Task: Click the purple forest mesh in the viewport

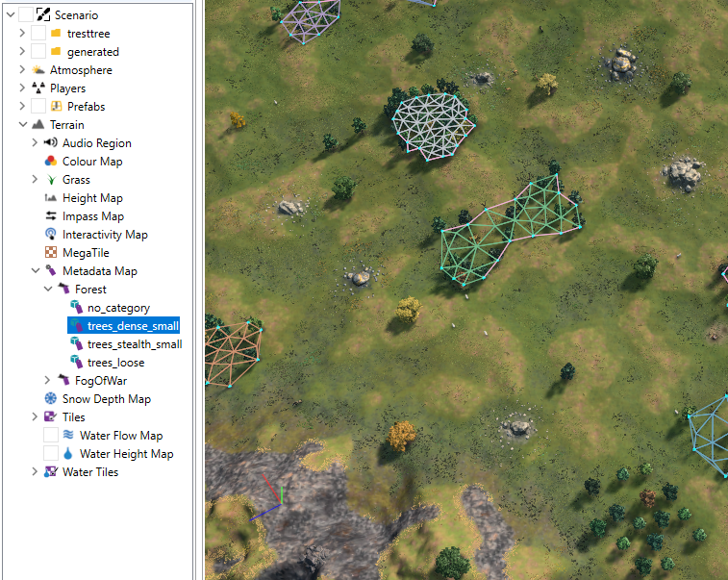Action: point(310,21)
